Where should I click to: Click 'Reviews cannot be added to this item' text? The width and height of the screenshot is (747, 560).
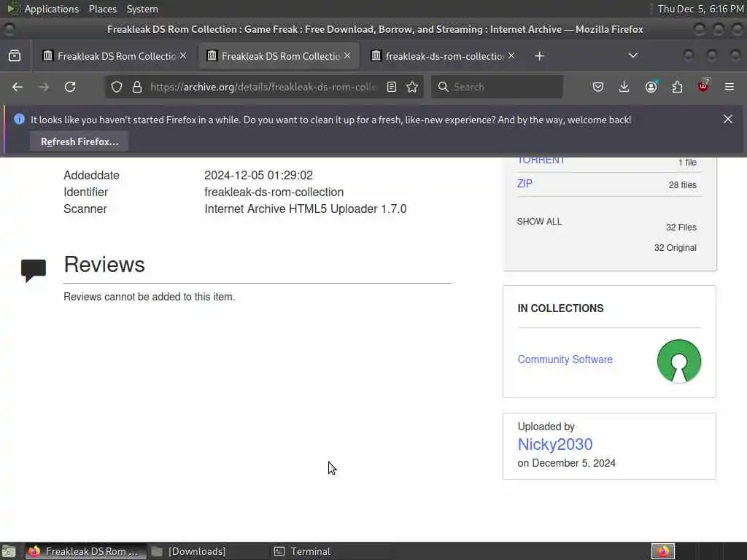tap(149, 297)
